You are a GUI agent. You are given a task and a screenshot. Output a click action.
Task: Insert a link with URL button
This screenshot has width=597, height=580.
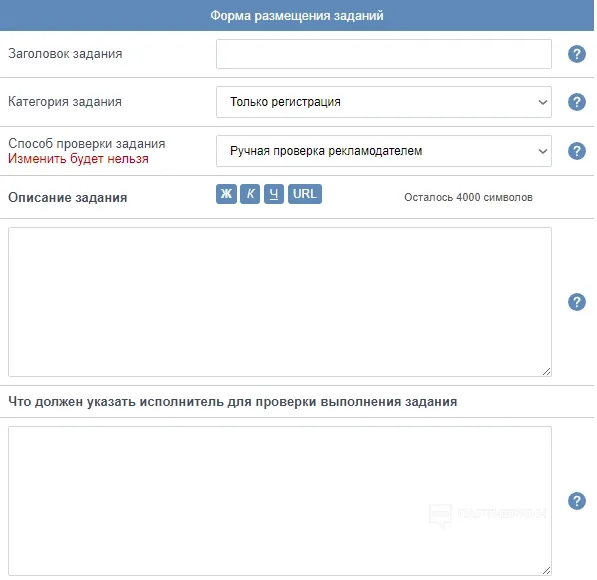(305, 194)
